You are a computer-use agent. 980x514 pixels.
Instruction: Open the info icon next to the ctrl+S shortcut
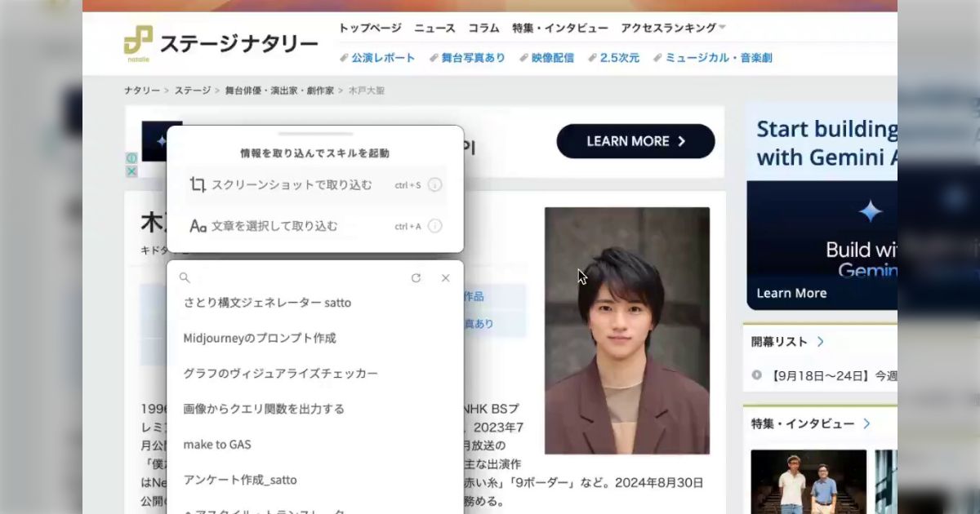click(x=434, y=184)
